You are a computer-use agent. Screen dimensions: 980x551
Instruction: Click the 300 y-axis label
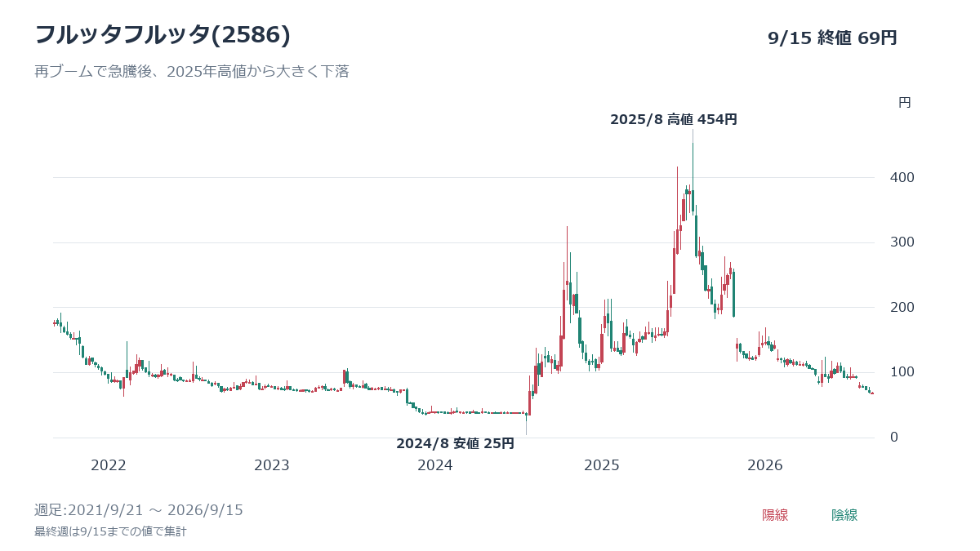click(x=902, y=242)
